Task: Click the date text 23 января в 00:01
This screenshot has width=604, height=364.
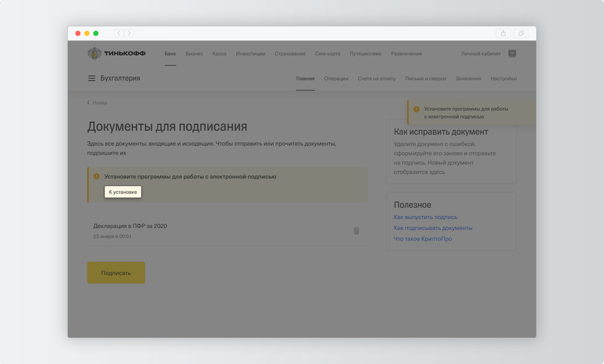Action: pos(112,237)
